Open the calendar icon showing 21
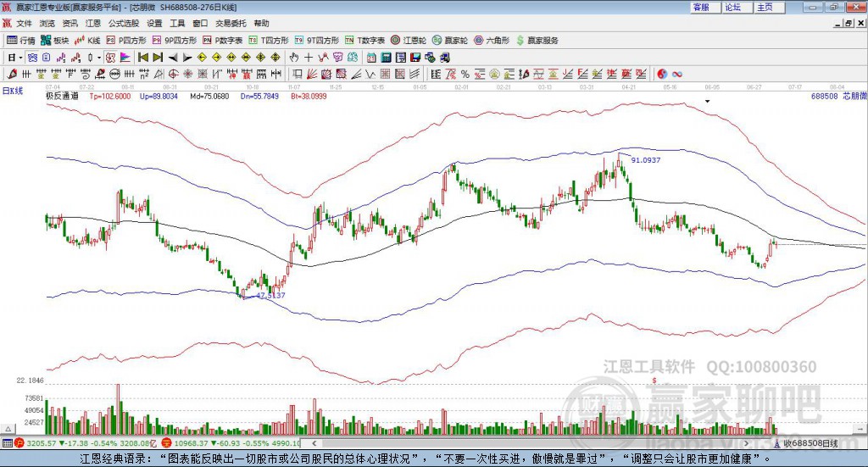The image size is (868, 467). point(371,58)
